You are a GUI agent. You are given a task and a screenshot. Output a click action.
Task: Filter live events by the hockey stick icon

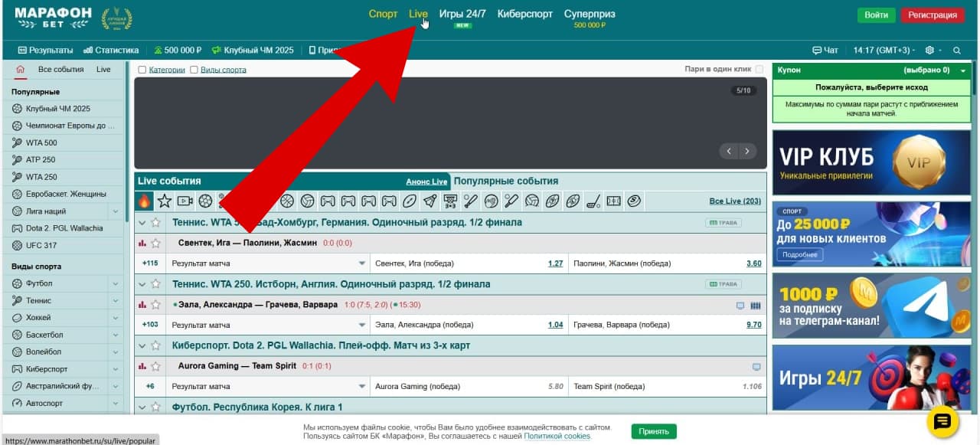593,201
